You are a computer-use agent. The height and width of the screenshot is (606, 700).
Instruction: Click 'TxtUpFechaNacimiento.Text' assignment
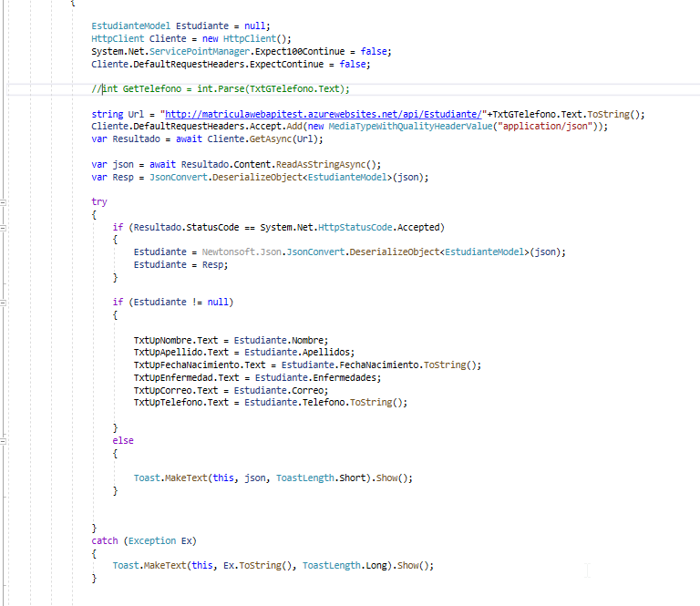tap(200, 365)
